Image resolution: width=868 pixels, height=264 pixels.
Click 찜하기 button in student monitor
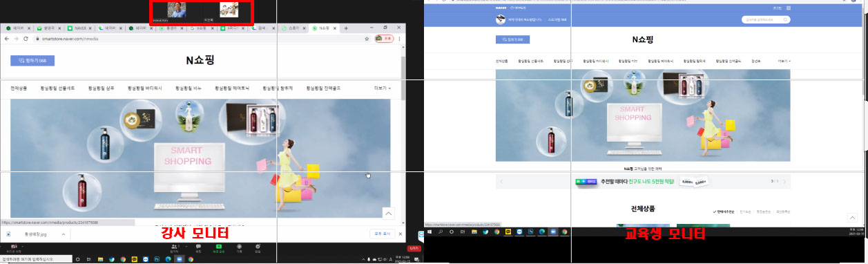tap(512, 39)
